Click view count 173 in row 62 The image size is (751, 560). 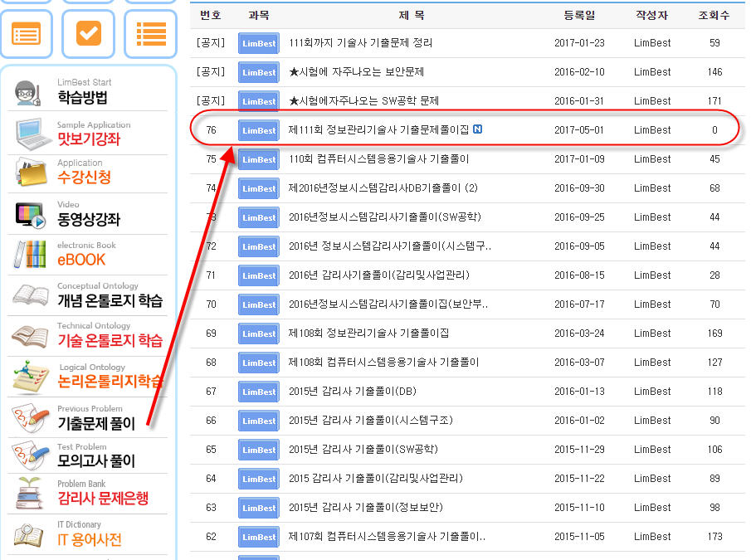tap(714, 537)
